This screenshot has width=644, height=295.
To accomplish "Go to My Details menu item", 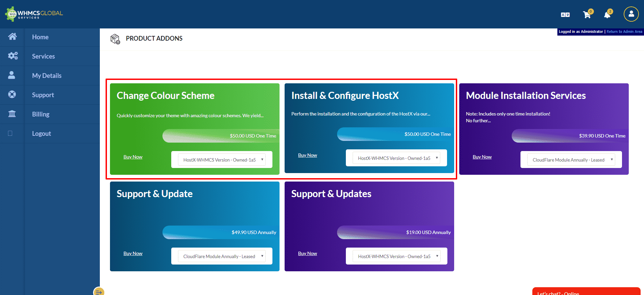I will [47, 76].
